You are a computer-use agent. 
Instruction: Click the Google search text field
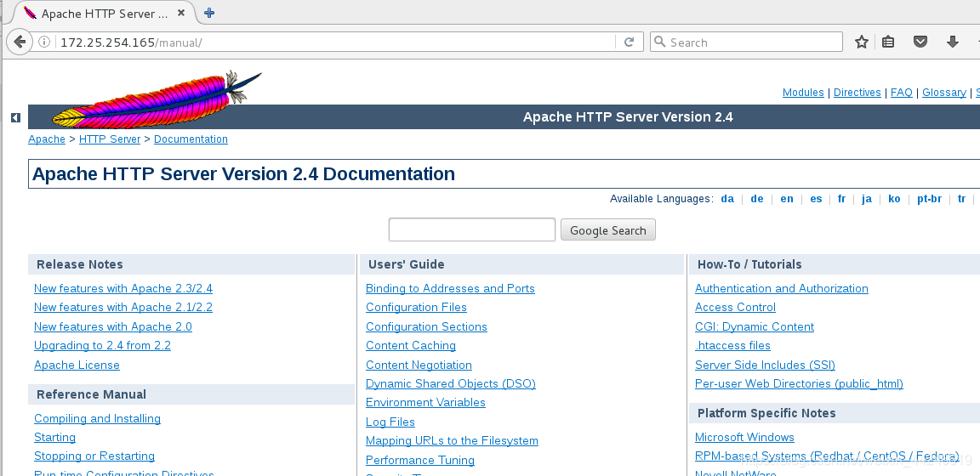click(472, 229)
